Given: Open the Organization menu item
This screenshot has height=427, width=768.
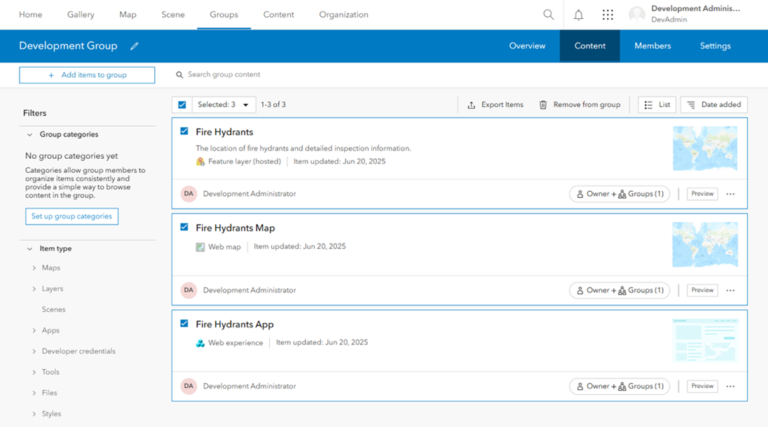Looking at the screenshot, I should tap(344, 15).
